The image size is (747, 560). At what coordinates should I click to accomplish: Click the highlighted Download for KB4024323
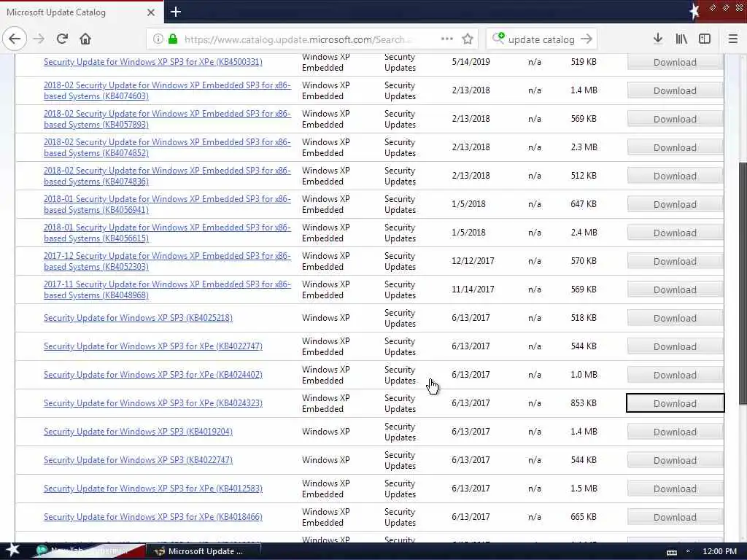click(675, 403)
